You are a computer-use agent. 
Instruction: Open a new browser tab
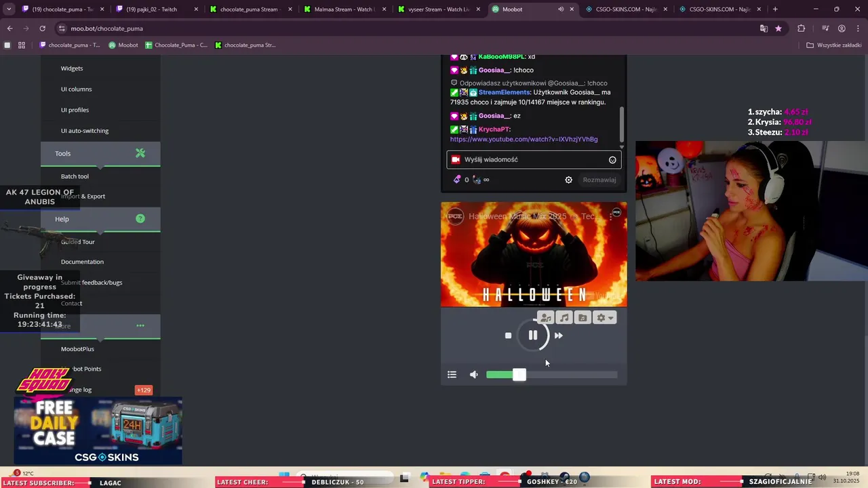pyautogui.click(x=775, y=9)
